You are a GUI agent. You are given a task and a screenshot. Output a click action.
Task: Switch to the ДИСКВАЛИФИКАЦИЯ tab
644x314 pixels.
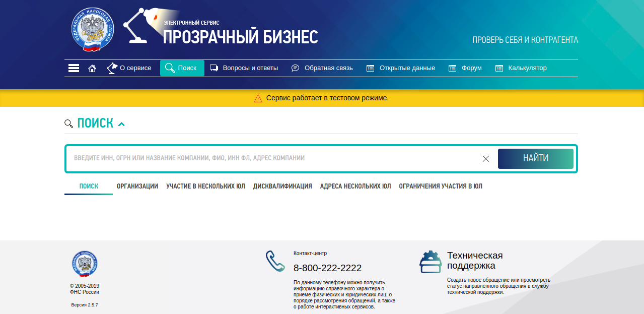pyautogui.click(x=282, y=186)
